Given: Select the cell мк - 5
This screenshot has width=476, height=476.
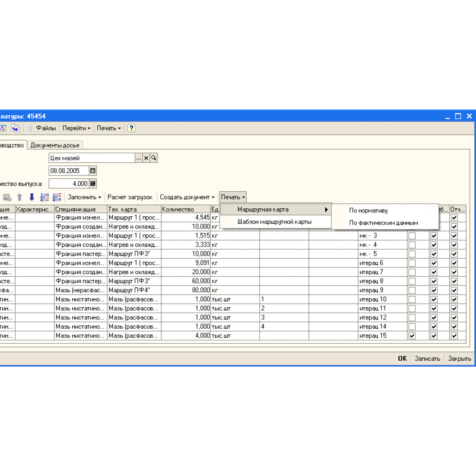Looking at the screenshot, I should tap(382, 254).
